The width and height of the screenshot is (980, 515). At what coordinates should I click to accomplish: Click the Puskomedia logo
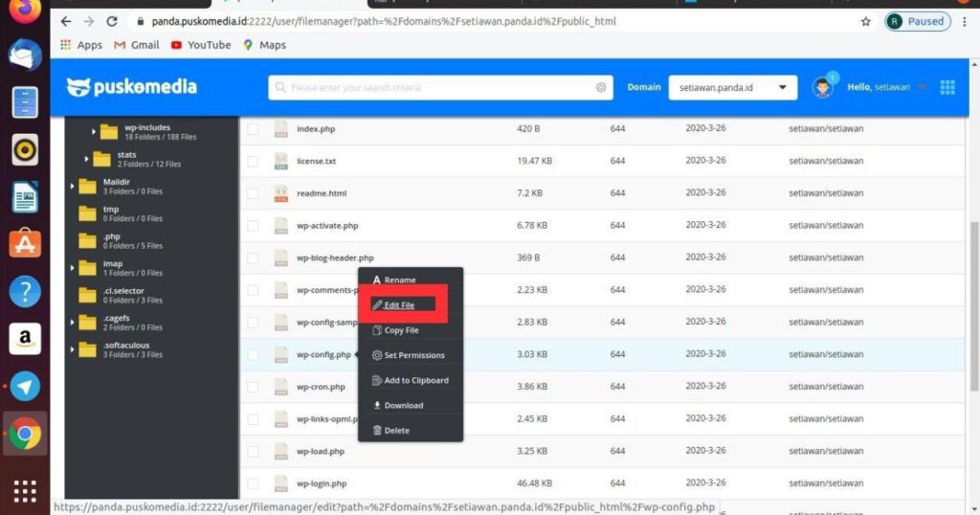pyautogui.click(x=131, y=87)
